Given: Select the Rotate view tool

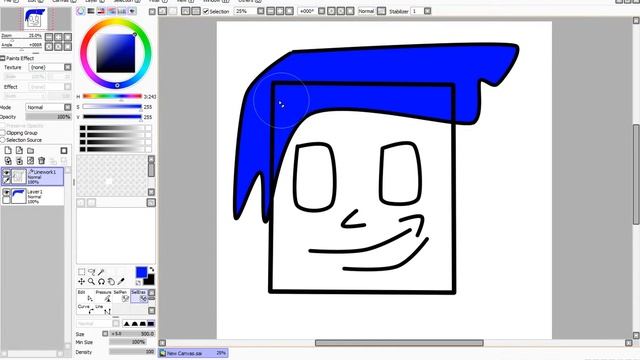Looking at the screenshot, I should coord(101,282).
